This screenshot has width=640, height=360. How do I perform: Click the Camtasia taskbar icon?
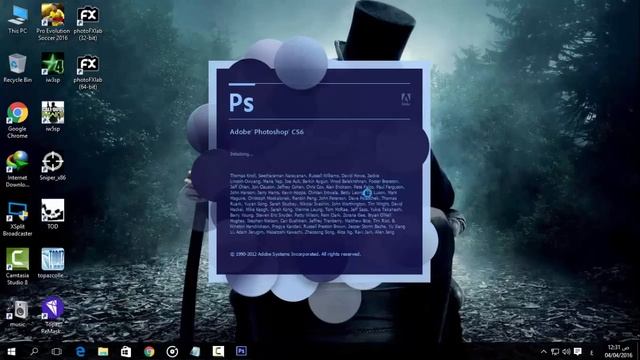click(218, 351)
